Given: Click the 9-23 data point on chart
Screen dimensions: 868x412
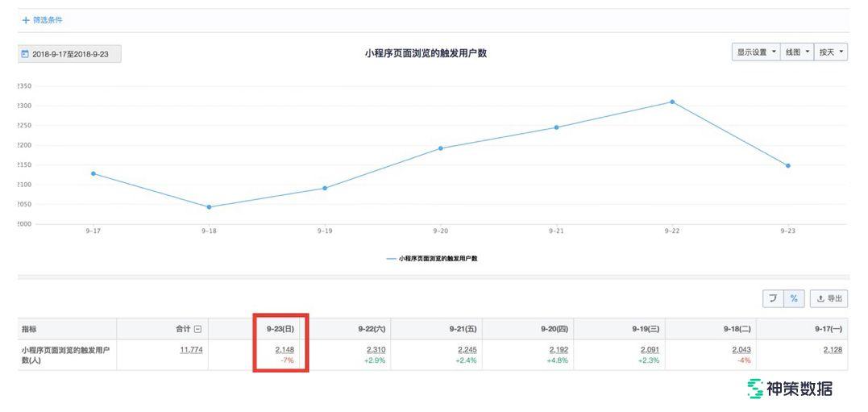Looking at the screenshot, I should 787,166.
